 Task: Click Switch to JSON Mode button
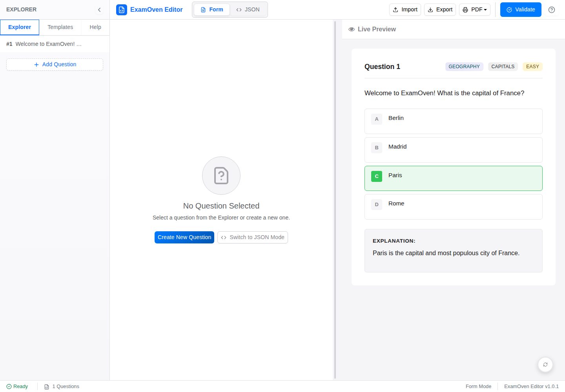click(x=253, y=237)
